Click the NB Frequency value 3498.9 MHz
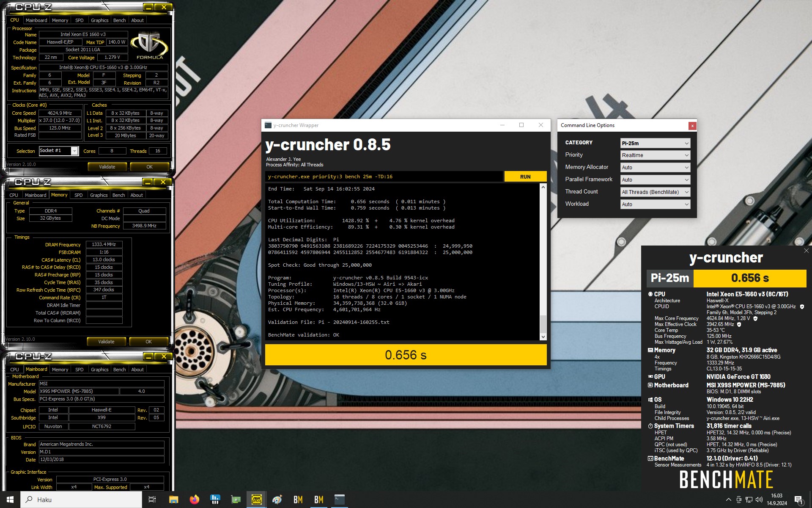 pos(144,226)
